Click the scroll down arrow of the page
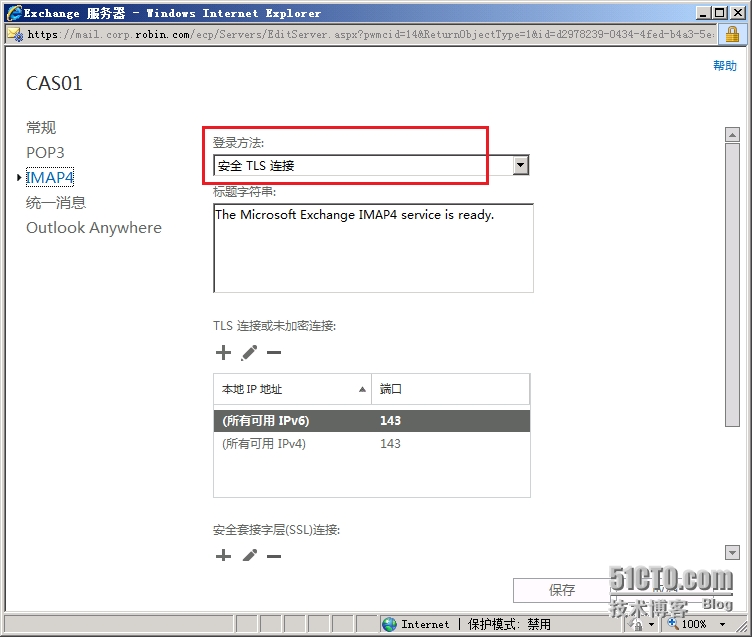The height and width of the screenshot is (637, 752). pyautogui.click(x=732, y=553)
